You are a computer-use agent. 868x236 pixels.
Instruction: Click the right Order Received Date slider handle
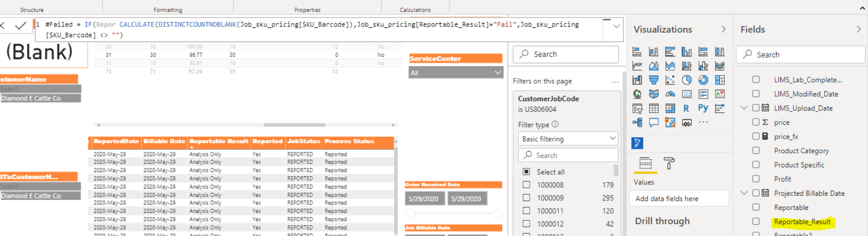coord(497,213)
